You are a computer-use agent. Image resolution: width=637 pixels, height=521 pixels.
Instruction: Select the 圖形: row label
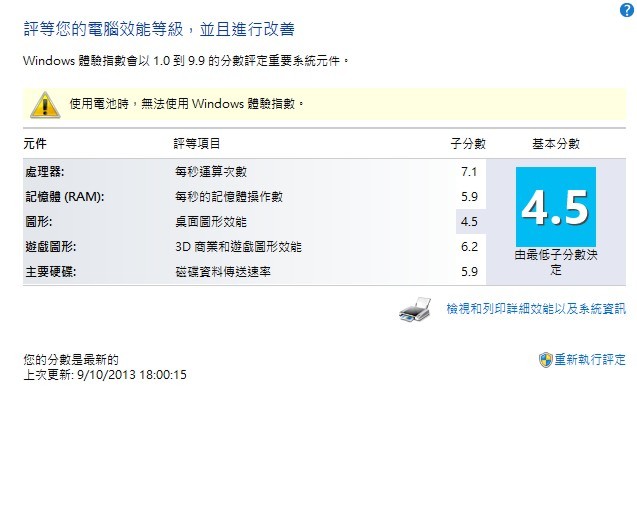coord(39,222)
